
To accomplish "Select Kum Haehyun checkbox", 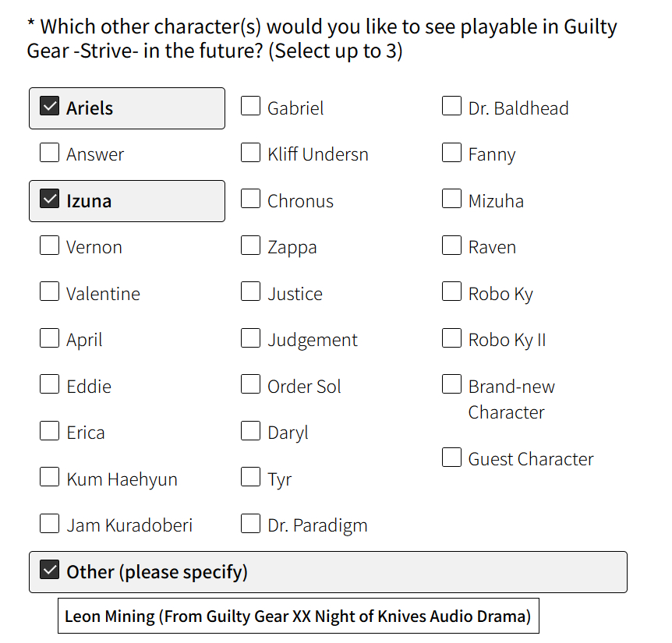I will click(x=50, y=477).
